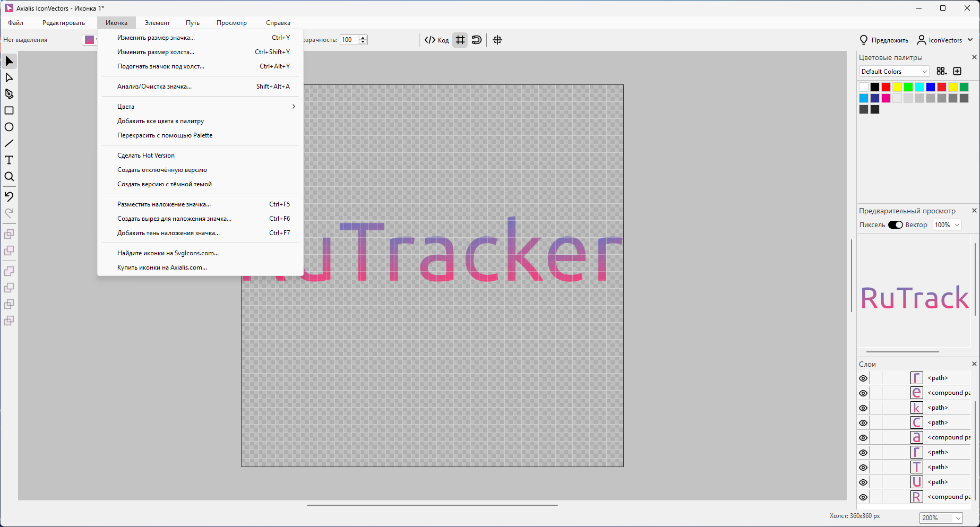Click the 'a' layer thumbnail
Image resolution: width=980 pixels, height=527 pixels.
pyautogui.click(x=917, y=437)
